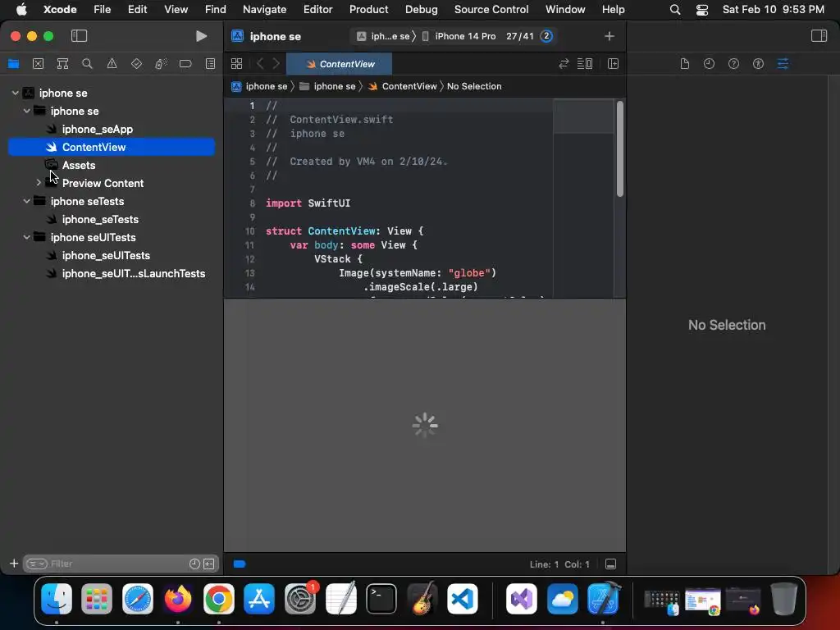Choose the iph...e se scheme selector
Screen dimensions: 840x630
384,36
